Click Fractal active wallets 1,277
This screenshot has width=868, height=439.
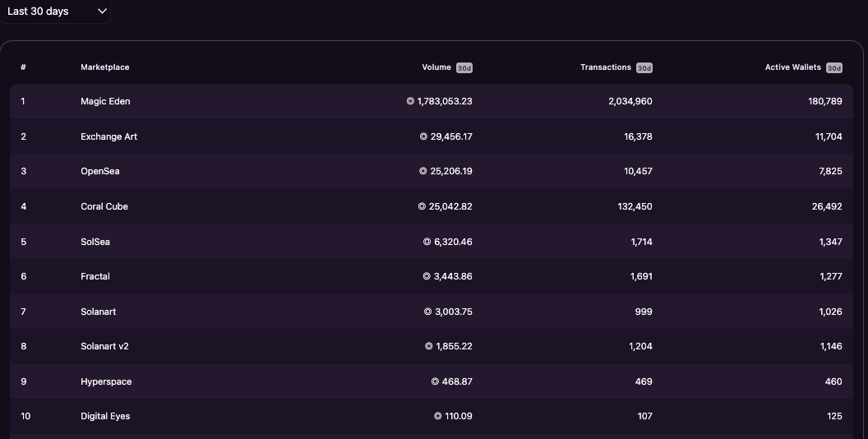831,276
